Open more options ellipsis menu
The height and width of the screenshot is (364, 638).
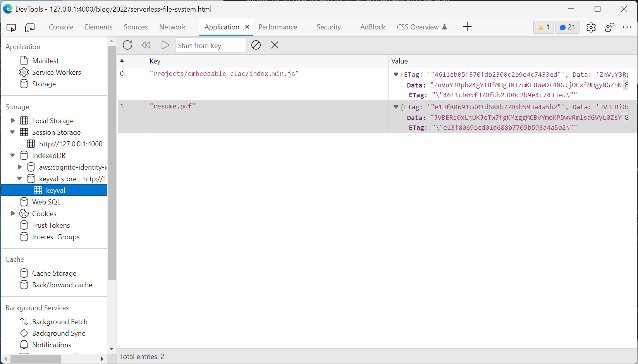point(627,27)
